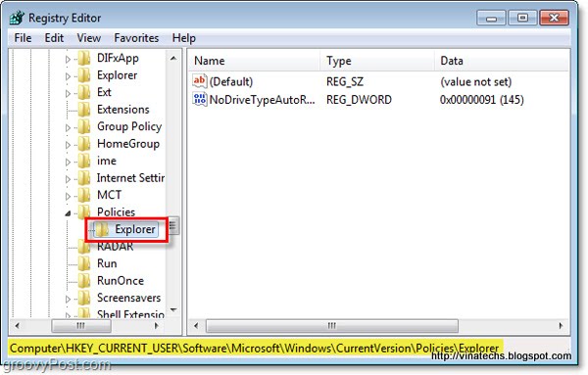This screenshot has width=588, height=375.
Task: Click the (value not set) data cell
Action: pyautogui.click(x=476, y=81)
